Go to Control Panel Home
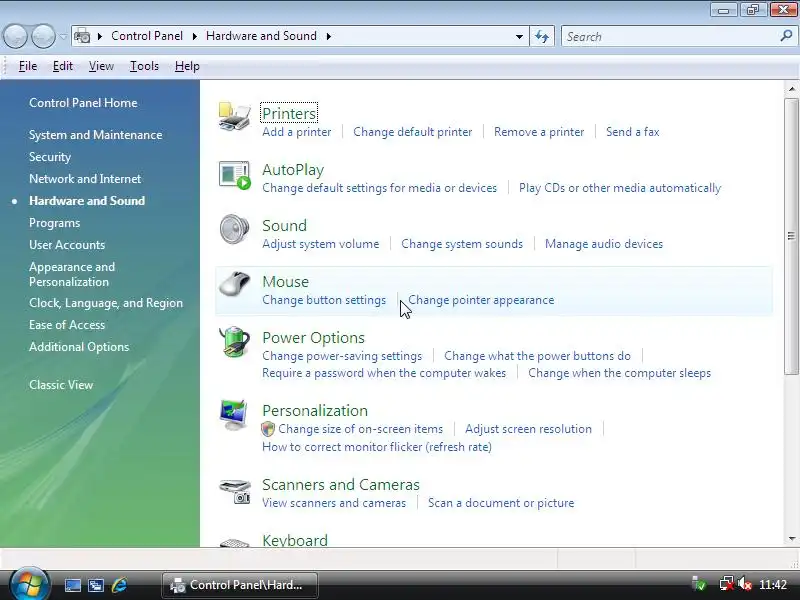This screenshot has width=800, height=600. [x=83, y=103]
